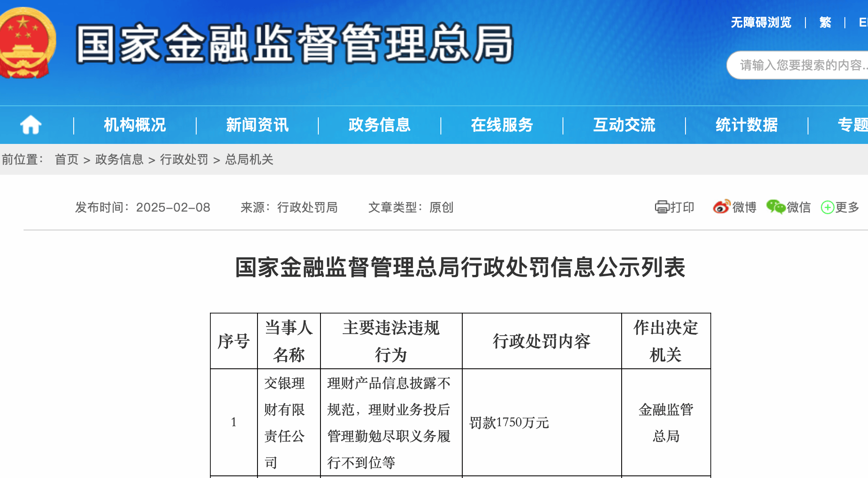Click the printer icon next to 打印
Screen dimensions: 868x478
tap(662, 207)
